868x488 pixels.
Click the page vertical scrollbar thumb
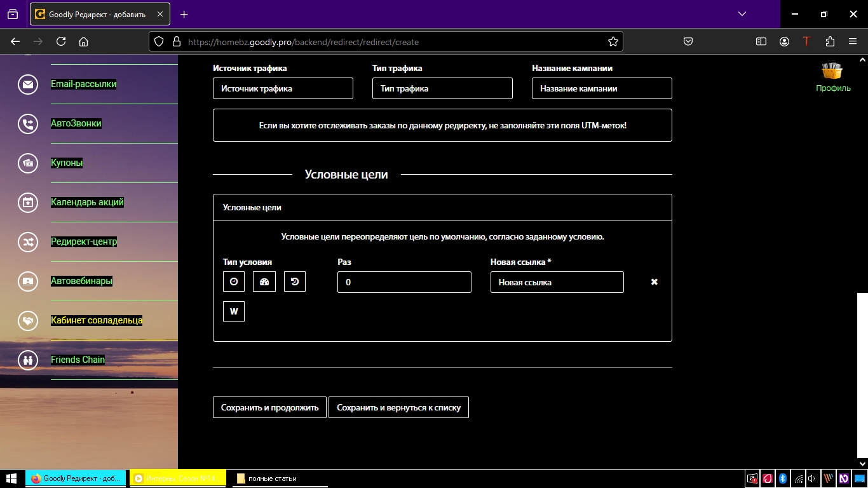tap(862, 374)
